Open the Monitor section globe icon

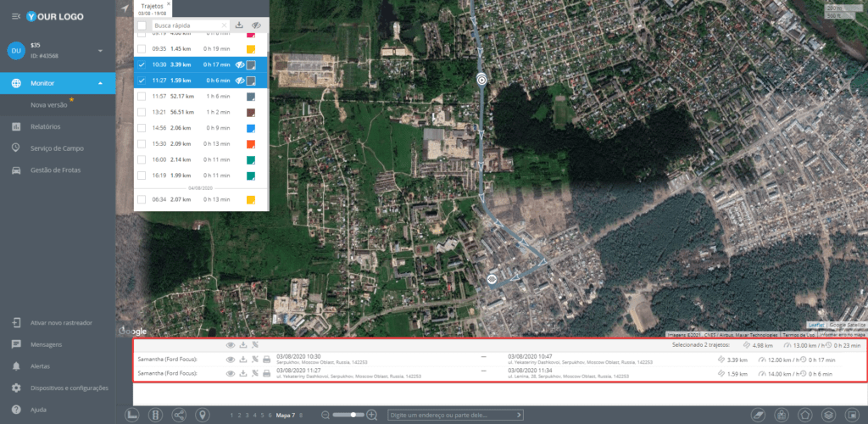pos(16,84)
